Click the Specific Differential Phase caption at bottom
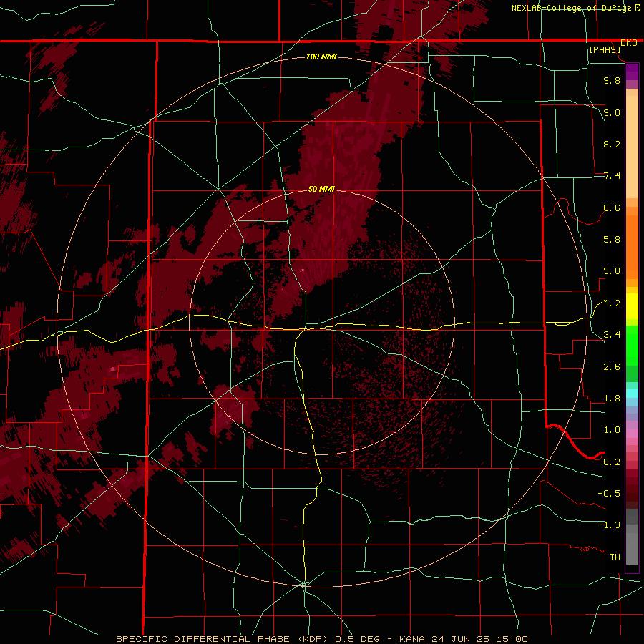This screenshot has height=644, width=644. coord(321,639)
